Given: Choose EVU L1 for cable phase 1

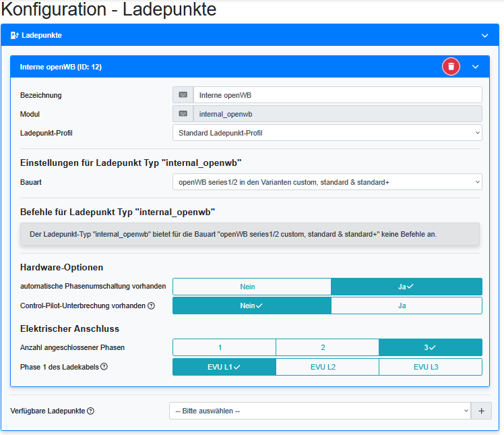Looking at the screenshot, I should pyautogui.click(x=224, y=367).
